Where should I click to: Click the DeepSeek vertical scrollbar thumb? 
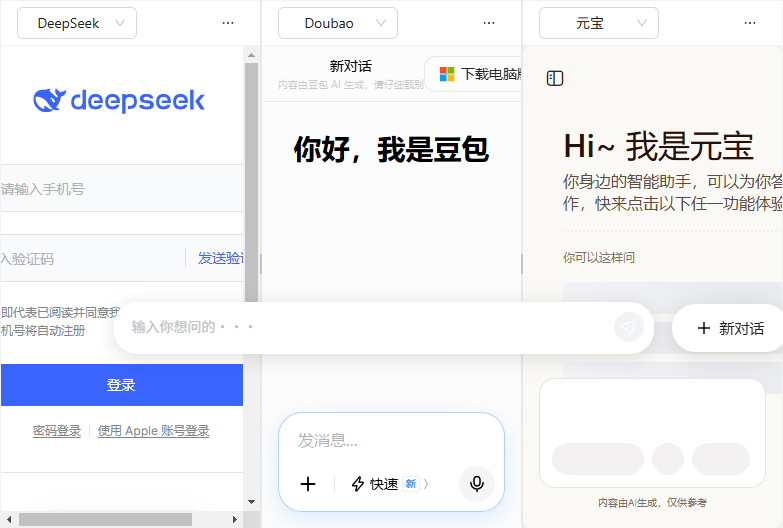[251, 182]
